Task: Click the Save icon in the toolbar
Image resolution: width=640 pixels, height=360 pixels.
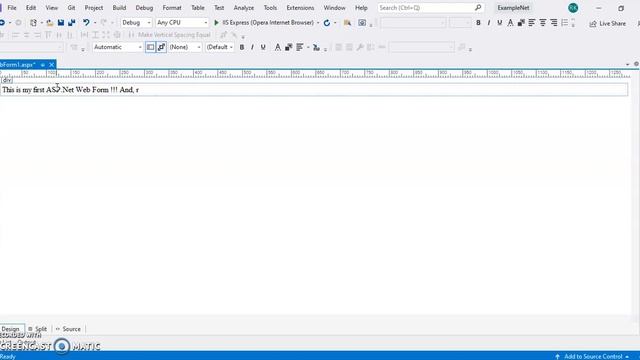Action: [61, 23]
